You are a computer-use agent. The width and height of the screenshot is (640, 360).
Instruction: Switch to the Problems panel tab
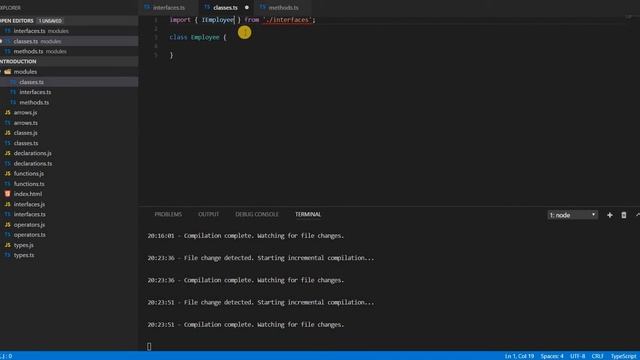coord(168,214)
